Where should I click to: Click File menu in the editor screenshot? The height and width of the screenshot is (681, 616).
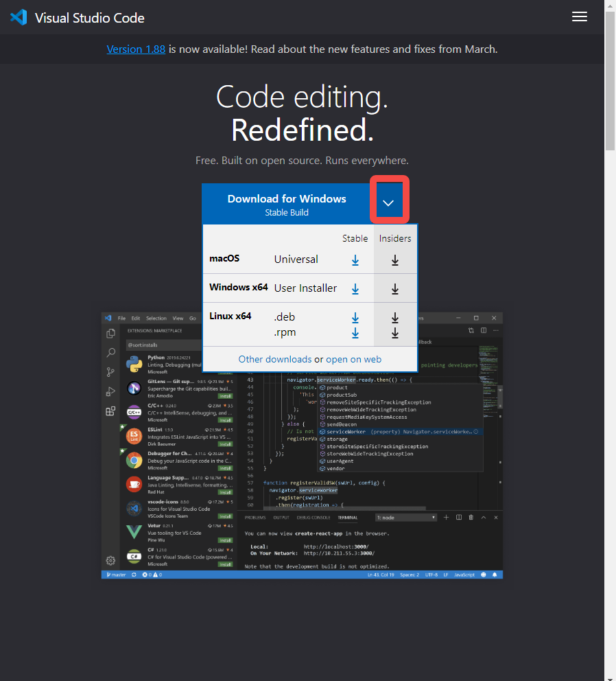pos(121,319)
